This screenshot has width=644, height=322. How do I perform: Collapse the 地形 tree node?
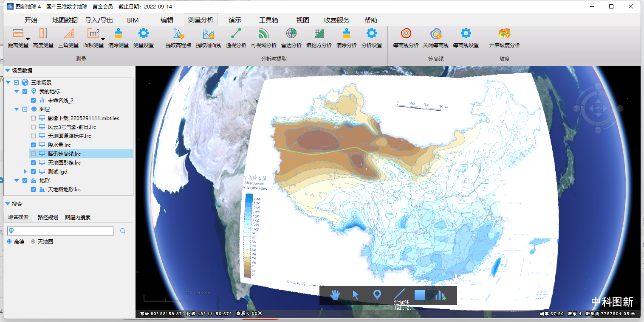[17, 180]
